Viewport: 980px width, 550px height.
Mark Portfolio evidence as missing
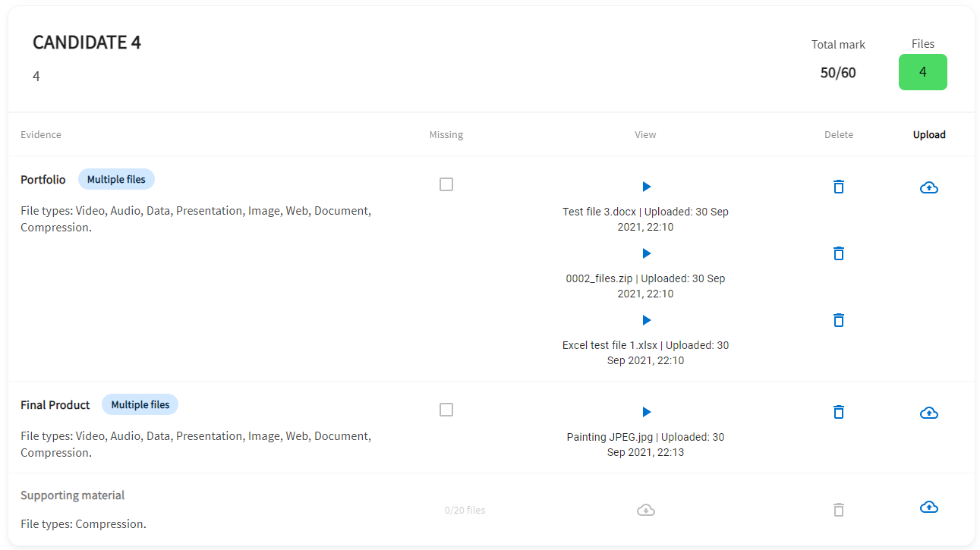(446, 184)
